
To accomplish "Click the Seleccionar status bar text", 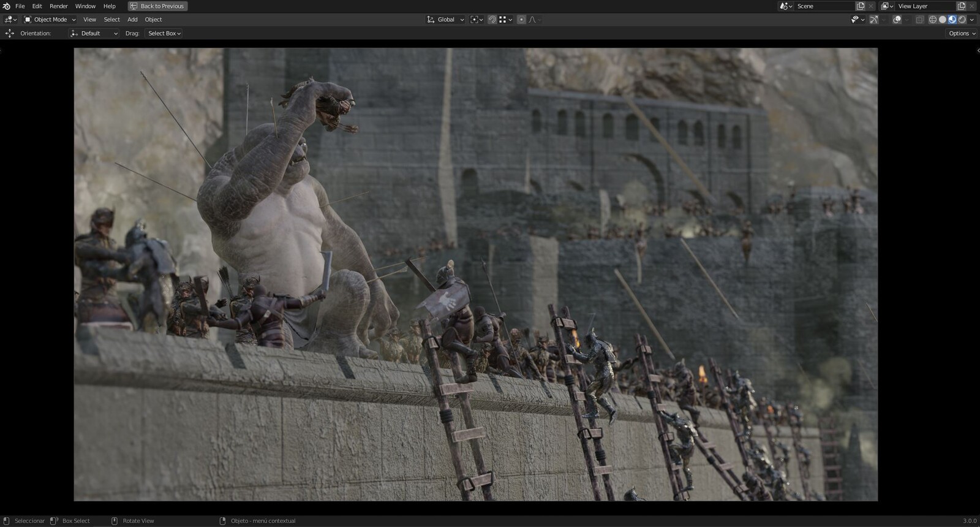I will tap(29, 521).
